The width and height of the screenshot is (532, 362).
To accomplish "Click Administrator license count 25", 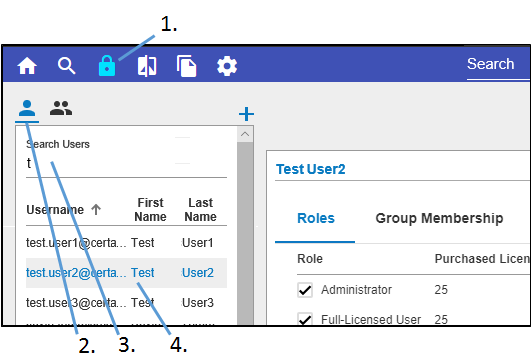I will pyautogui.click(x=441, y=290).
